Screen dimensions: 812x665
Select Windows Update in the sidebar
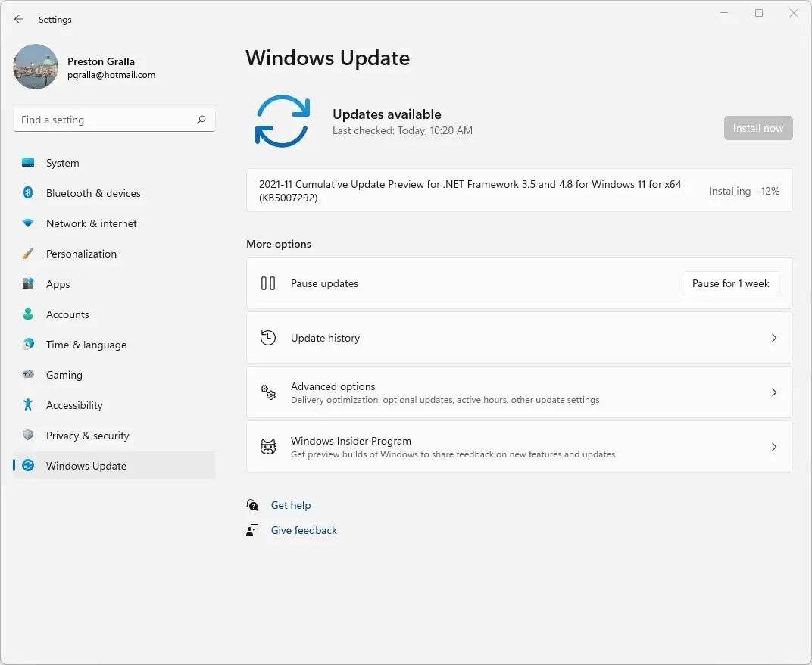[x=114, y=465]
